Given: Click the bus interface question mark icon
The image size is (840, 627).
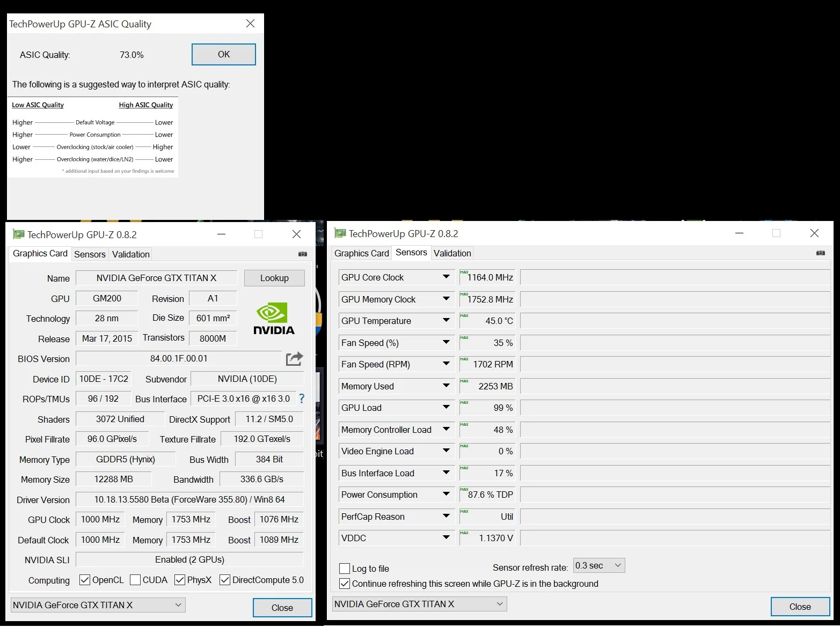Looking at the screenshot, I should [302, 399].
